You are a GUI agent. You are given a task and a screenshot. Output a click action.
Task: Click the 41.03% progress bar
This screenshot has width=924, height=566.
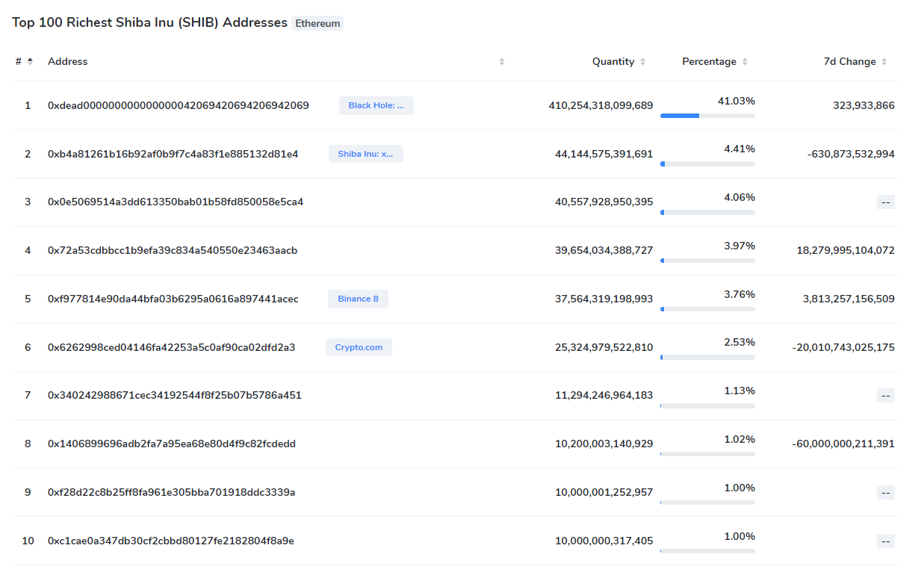click(707, 116)
